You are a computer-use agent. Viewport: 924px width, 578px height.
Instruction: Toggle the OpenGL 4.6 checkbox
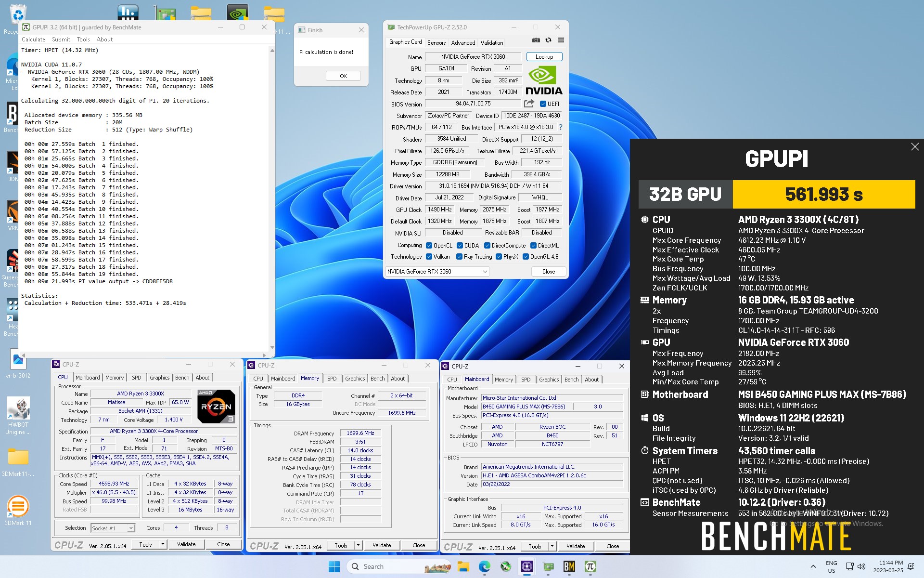(x=526, y=257)
